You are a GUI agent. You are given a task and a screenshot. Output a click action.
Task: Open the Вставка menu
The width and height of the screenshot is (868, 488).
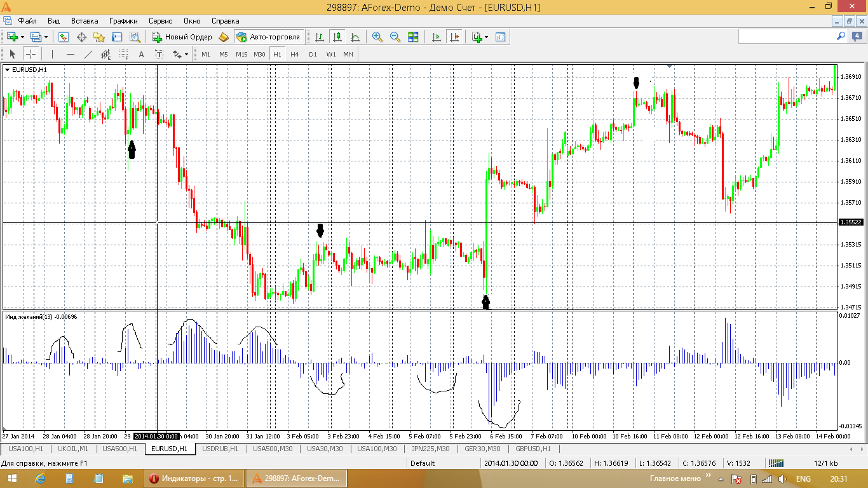coord(85,21)
